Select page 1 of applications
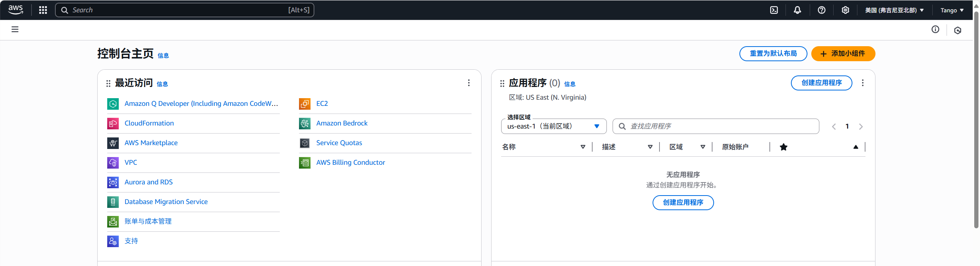The image size is (980, 266). (x=847, y=126)
